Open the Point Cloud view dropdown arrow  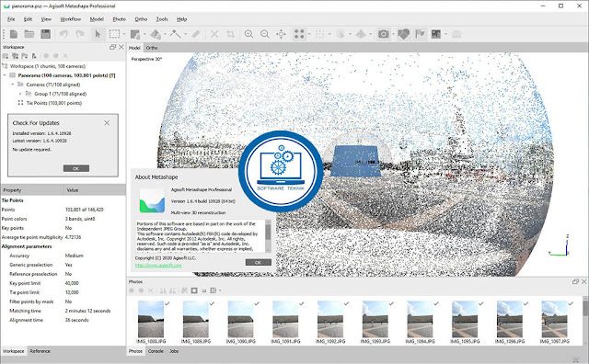click(309, 34)
